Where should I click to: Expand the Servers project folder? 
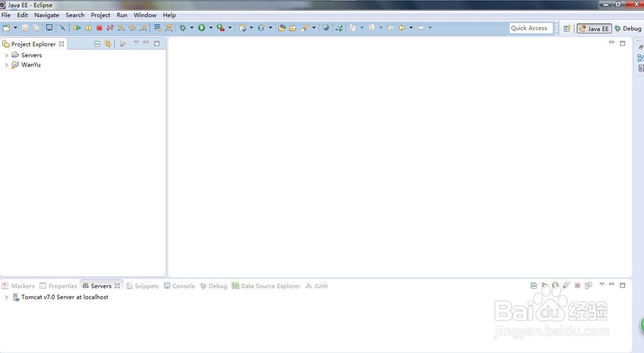click(x=6, y=55)
